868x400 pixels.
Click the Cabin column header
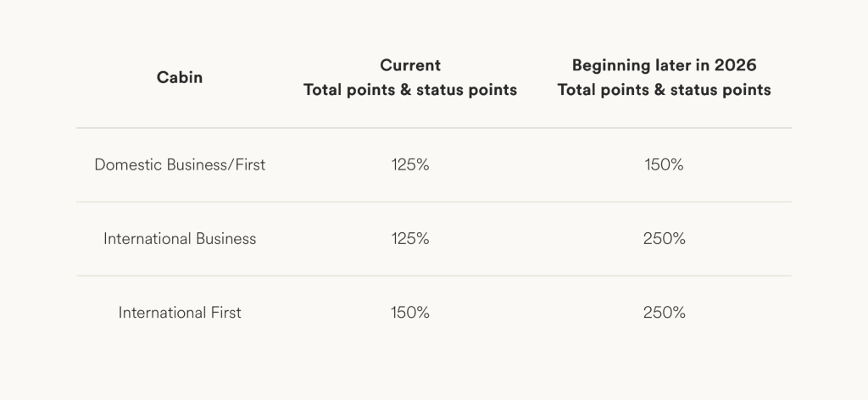pyautogui.click(x=180, y=77)
